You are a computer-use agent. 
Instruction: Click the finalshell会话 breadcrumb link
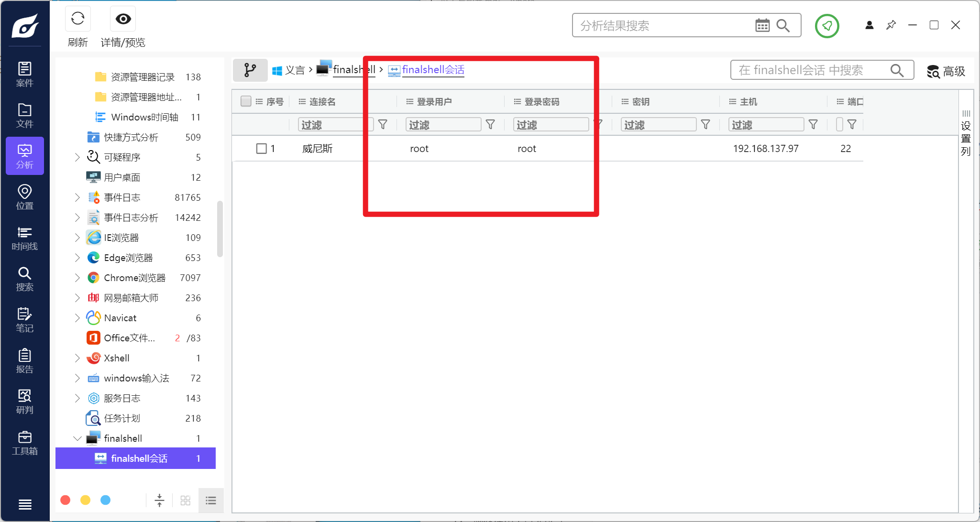click(x=433, y=70)
